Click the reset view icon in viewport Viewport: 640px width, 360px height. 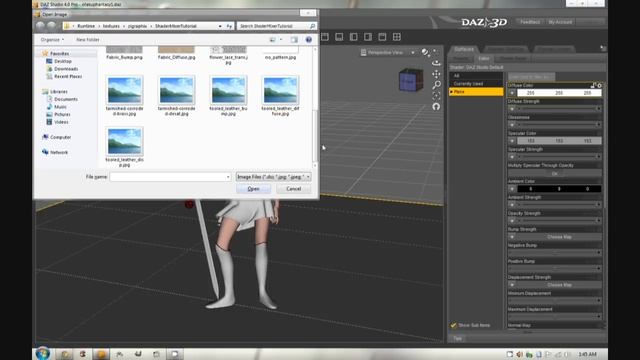(436, 107)
